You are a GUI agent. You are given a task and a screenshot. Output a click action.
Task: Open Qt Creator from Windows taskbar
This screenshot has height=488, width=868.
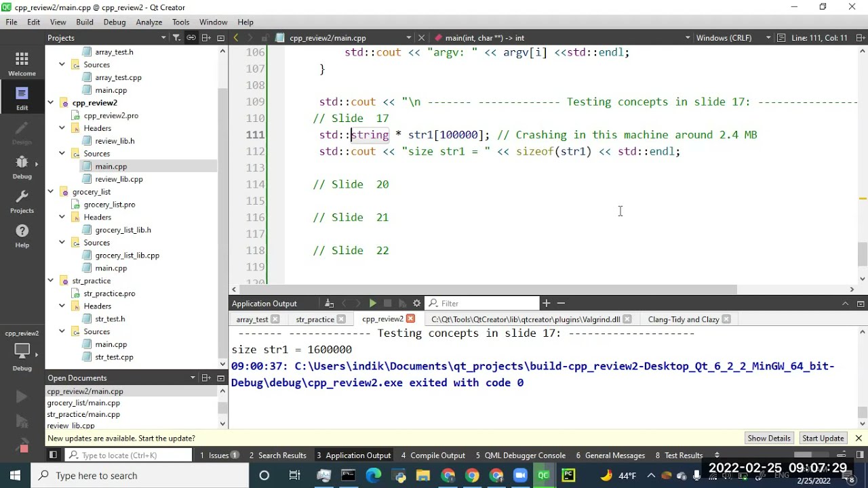click(543, 476)
